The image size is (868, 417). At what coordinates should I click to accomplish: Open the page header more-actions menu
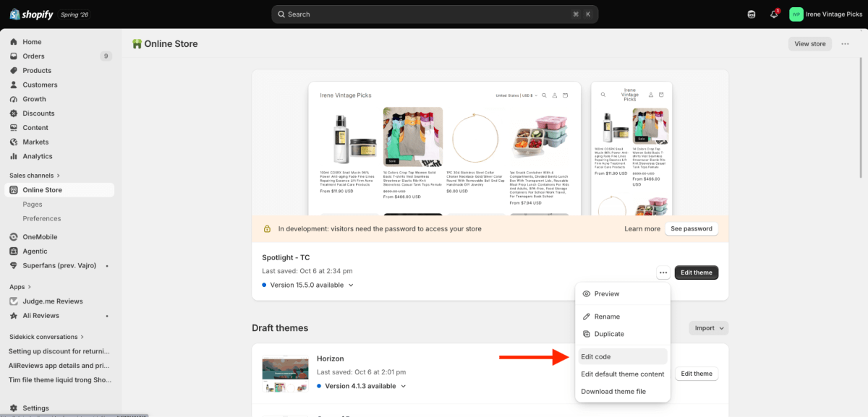845,44
